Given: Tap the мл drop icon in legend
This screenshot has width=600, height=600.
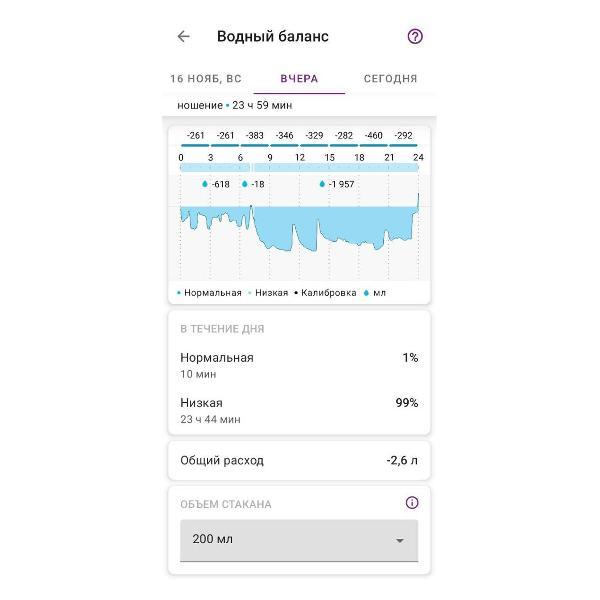Looking at the screenshot, I should pyautogui.click(x=366, y=293).
